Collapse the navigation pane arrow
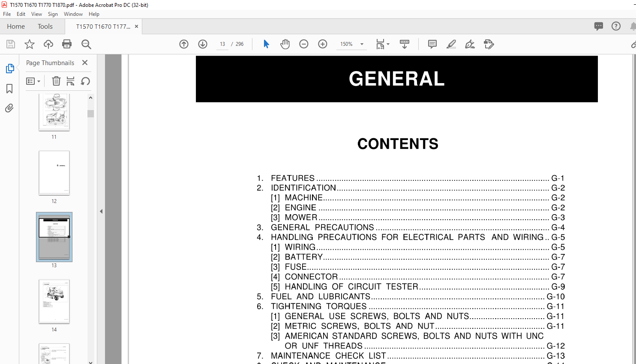636x364 pixels. pyautogui.click(x=101, y=211)
